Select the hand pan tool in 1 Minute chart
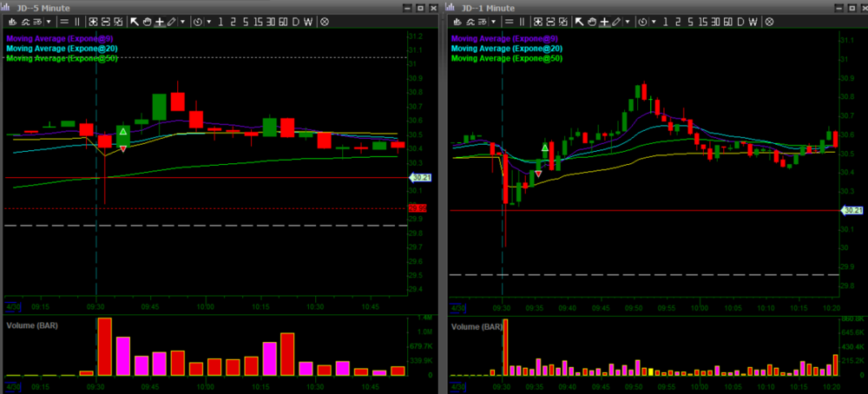Screen dimensions: 868x394 (x=592, y=21)
